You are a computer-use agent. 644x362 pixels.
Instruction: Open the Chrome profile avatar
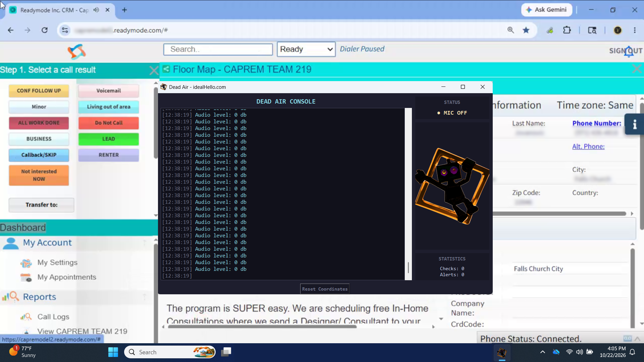(618, 30)
